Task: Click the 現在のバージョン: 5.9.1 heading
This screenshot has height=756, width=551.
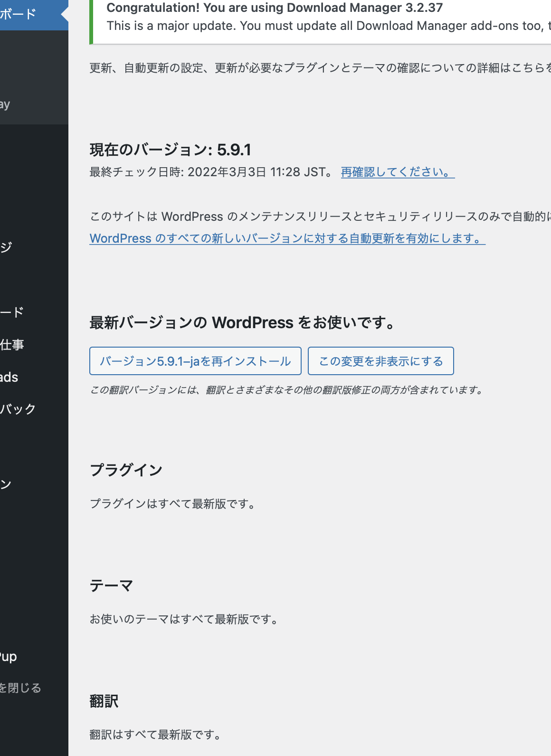Action: (170, 150)
